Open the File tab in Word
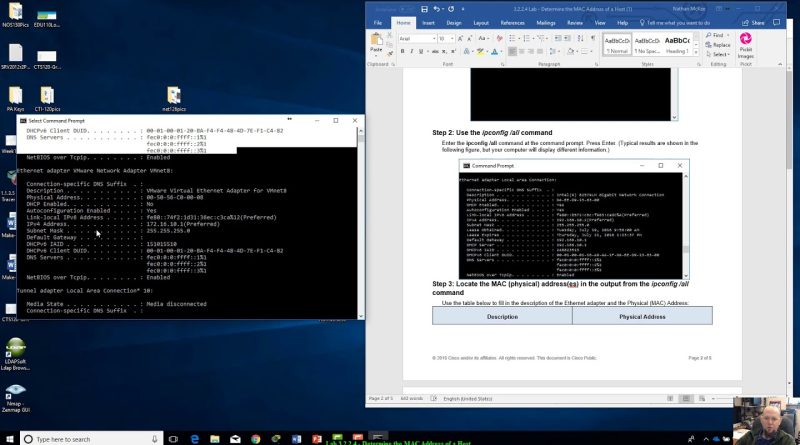Image resolution: width=800 pixels, height=445 pixels. click(x=378, y=23)
